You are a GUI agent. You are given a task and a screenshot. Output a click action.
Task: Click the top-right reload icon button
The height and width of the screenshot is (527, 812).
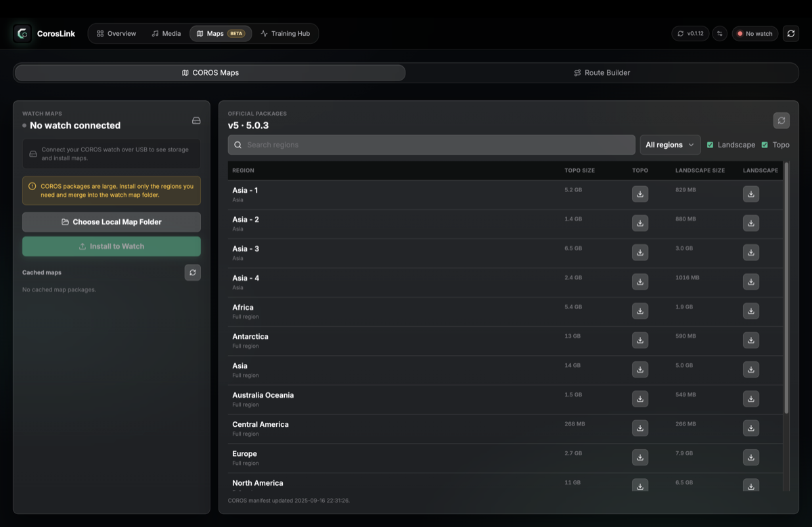[x=791, y=33]
